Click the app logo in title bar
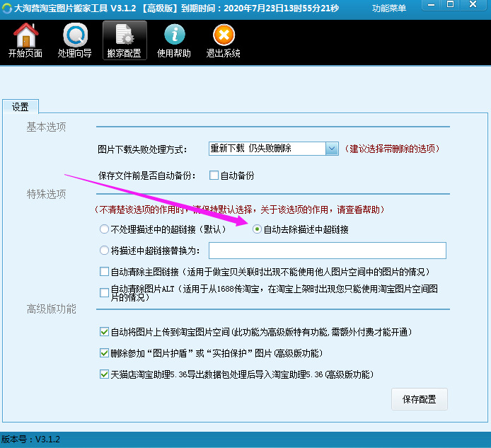 pos(6,8)
